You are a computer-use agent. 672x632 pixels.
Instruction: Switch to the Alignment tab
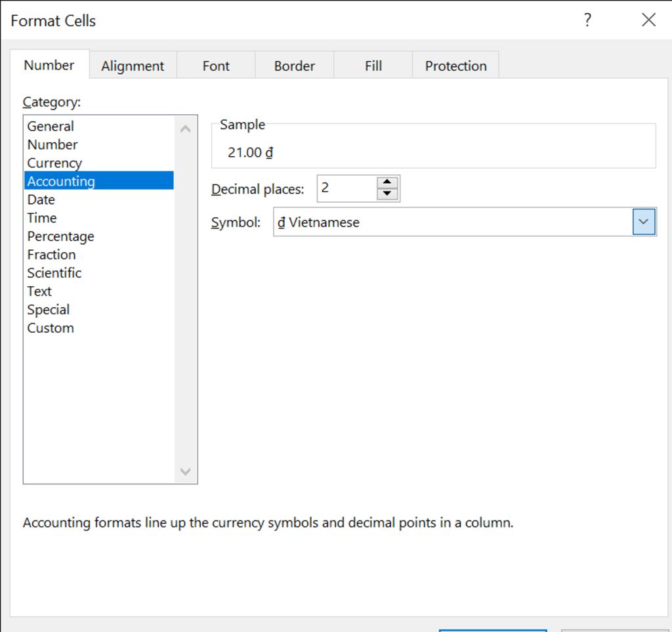coord(133,66)
